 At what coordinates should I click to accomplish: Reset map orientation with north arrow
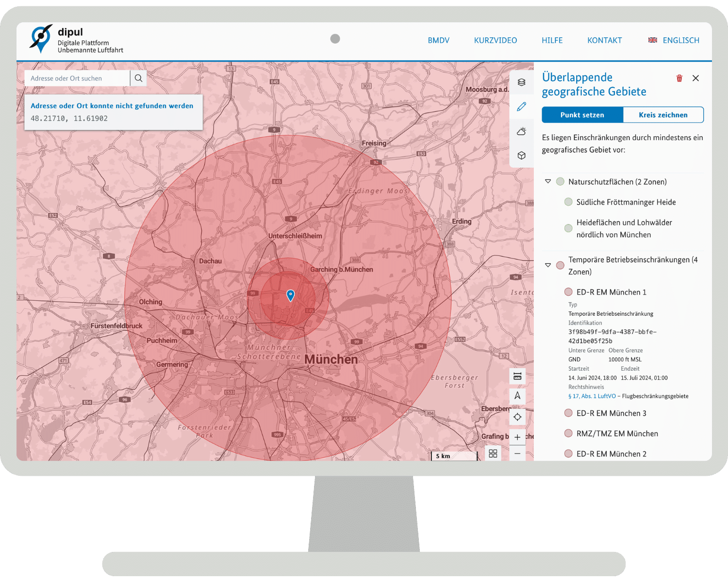[517, 396]
